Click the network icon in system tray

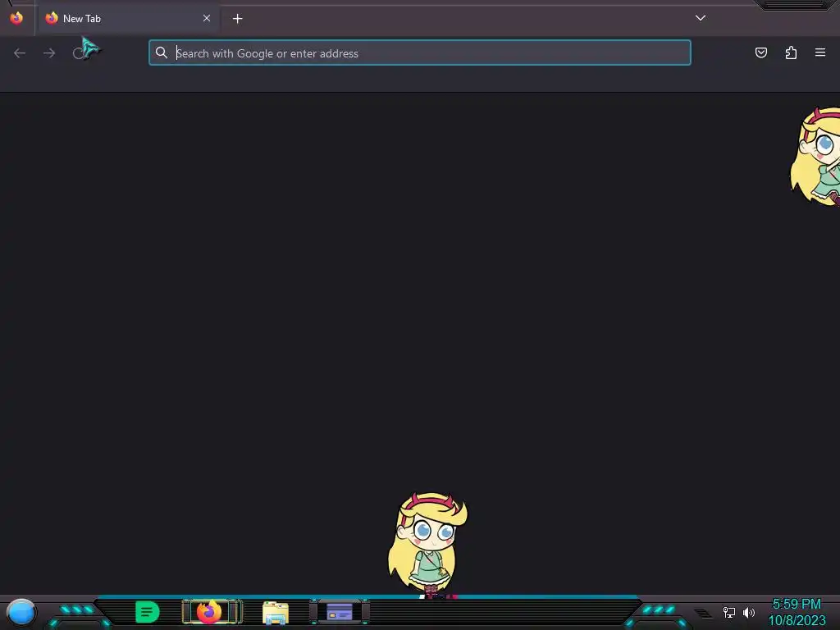728,612
